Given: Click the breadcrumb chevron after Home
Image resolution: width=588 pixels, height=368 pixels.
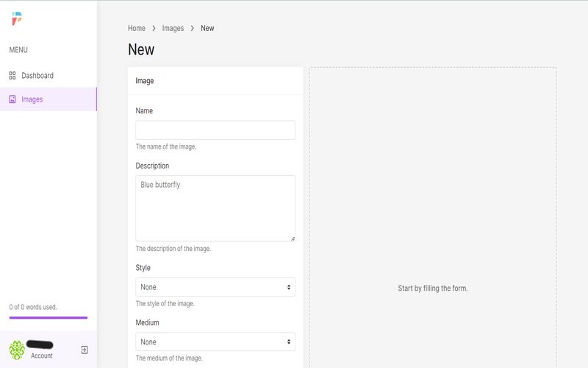Looking at the screenshot, I should (x=154, y=28).
